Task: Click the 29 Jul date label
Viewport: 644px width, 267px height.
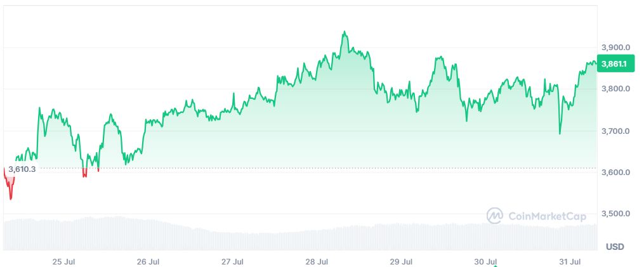Action: pos(401,262)
